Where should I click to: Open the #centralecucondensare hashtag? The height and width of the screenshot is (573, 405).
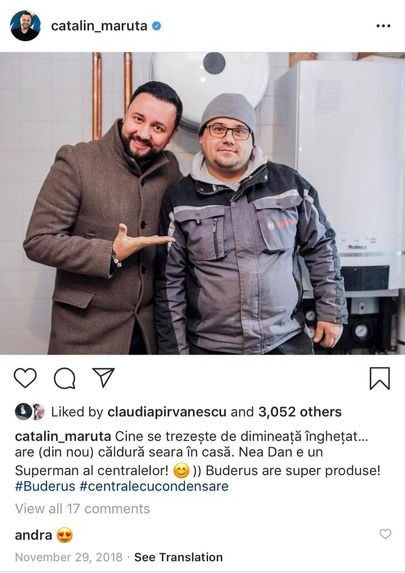point(154,486)
